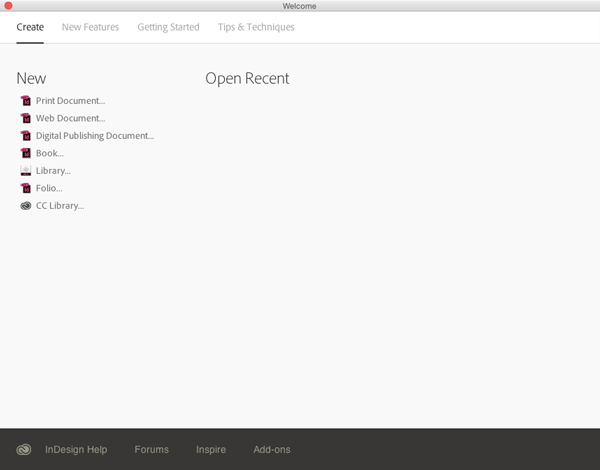Click the CC Library cloud icon
600x470 pixels.
click(26, 206)
